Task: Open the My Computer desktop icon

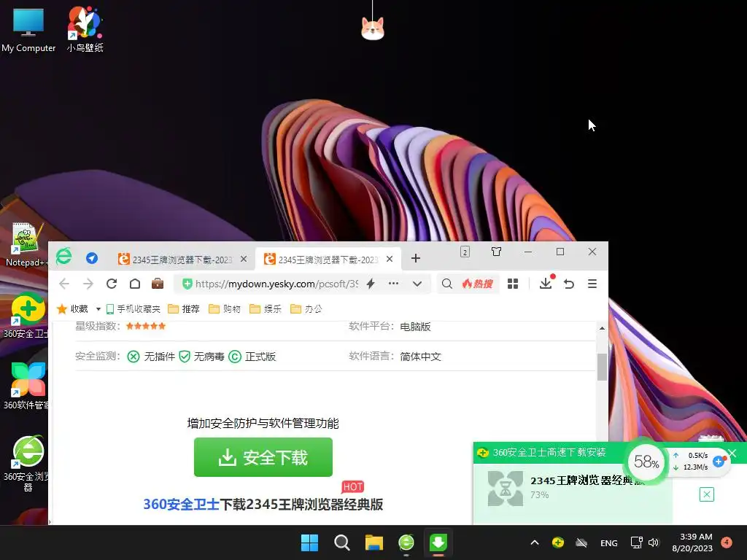Action: 28,29
